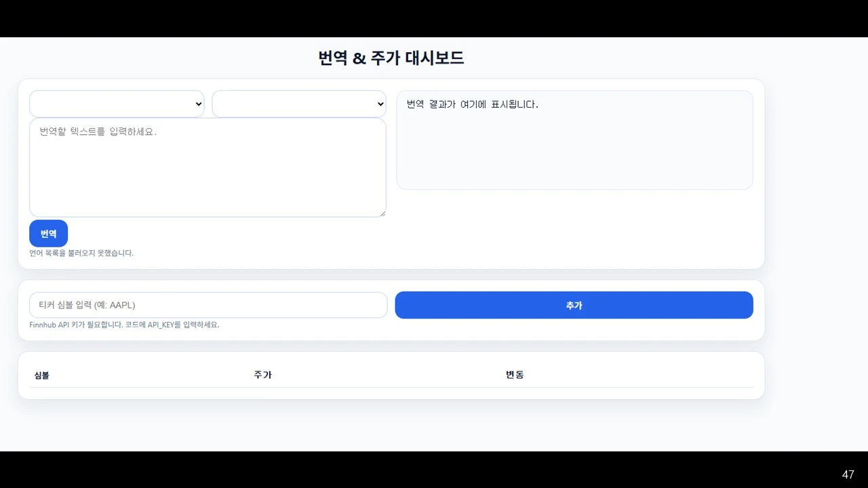Click the 번역 결과 placeholder message
This screenshot has width=868, height=488.
[472, 104]
